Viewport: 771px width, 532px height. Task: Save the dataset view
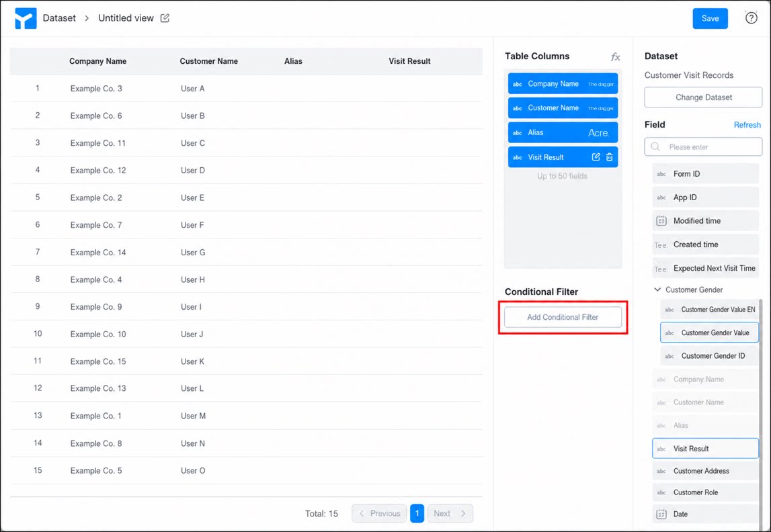click(710, 18)
